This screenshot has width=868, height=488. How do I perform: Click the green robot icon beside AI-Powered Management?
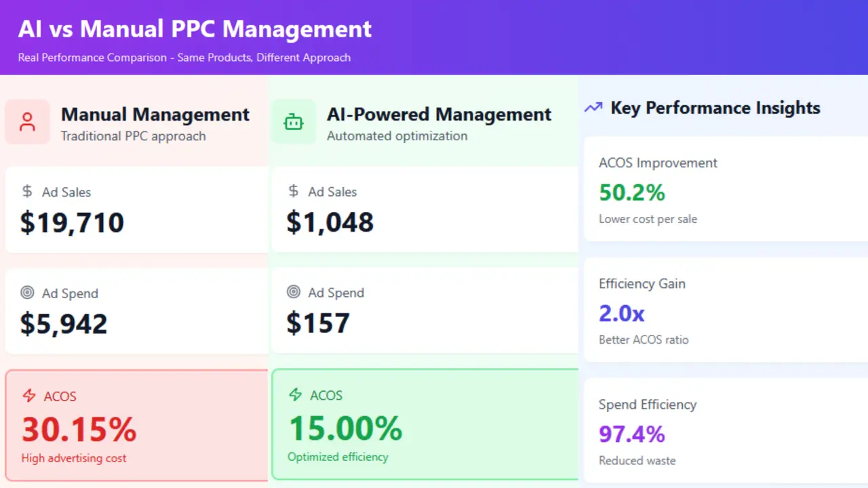pyautogui.click(x=294, y=122)
